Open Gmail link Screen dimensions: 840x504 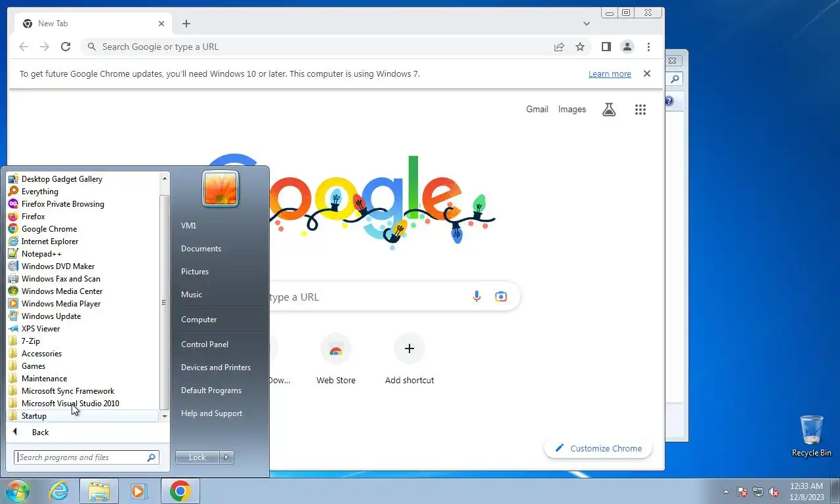537,110
